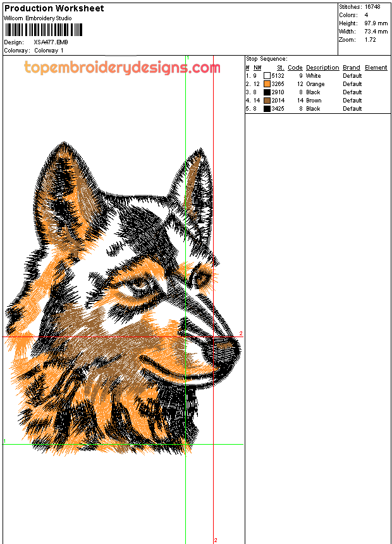Click the 'Production Worksheet' title

point(54,8)
